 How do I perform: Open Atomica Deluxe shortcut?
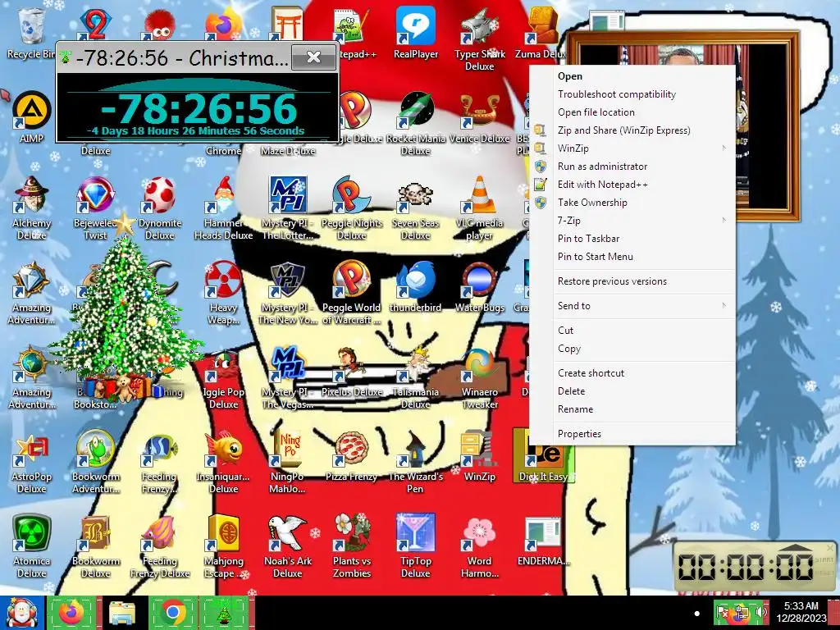point(32,546)
